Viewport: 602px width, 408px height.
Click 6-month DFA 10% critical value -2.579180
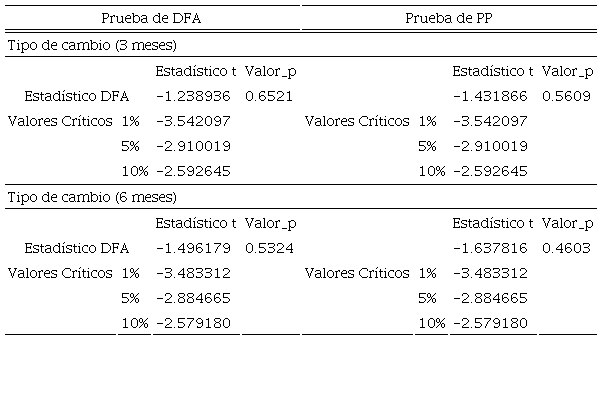[193, 323]
